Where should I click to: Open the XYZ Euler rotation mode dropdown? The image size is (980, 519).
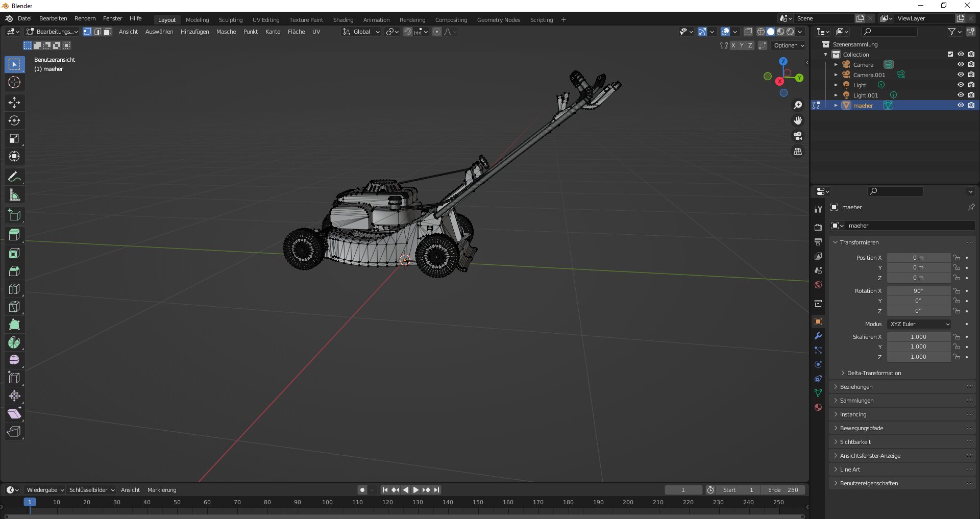tap(919, 324)
